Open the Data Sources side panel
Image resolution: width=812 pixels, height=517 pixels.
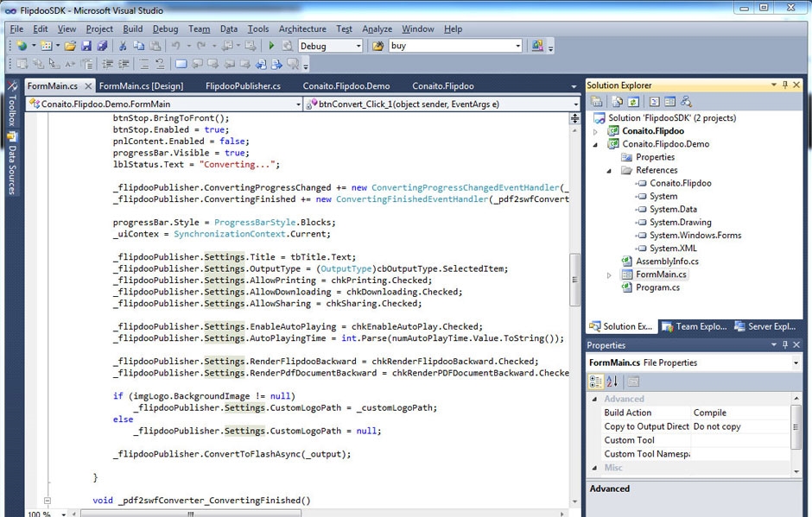tap(12, 163)
